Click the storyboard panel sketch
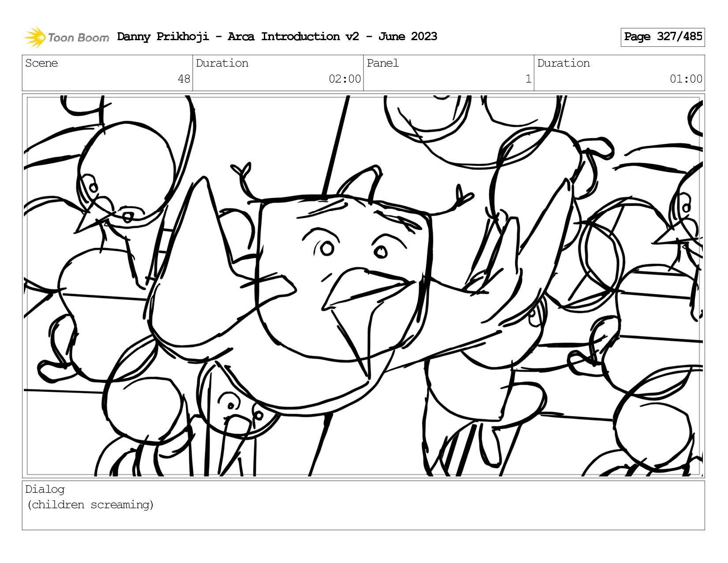728x563 pixels. [x=364, y=286]
